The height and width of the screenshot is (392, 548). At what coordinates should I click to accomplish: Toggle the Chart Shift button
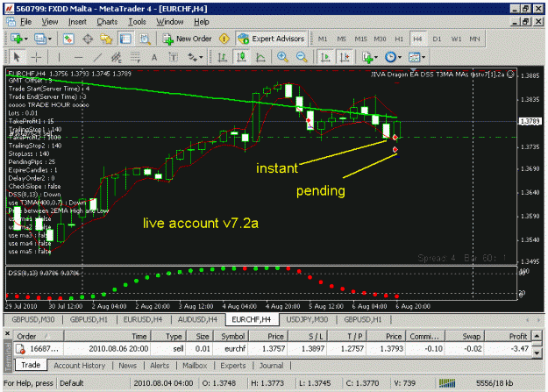345,57
